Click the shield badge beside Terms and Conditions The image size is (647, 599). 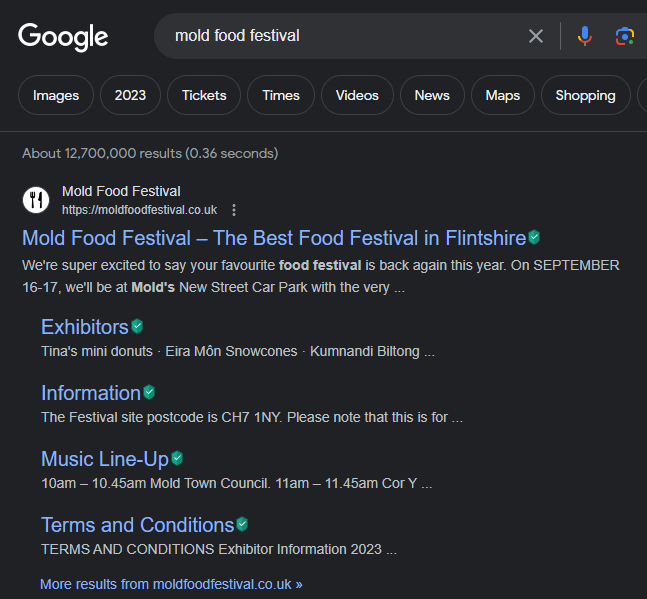242,524
